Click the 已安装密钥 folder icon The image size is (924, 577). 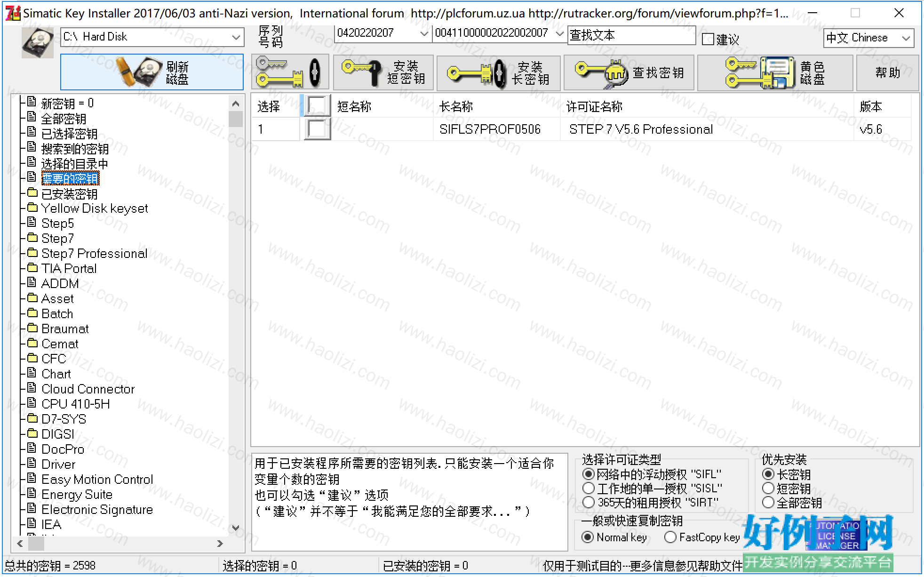point(32,192)
